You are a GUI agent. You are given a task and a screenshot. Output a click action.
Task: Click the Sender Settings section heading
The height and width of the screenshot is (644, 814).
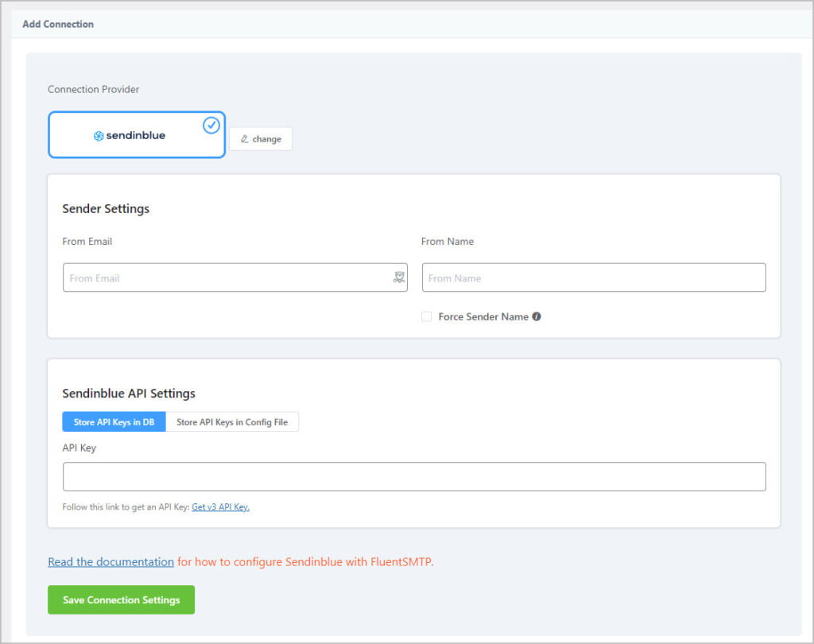tap(106, 209)
